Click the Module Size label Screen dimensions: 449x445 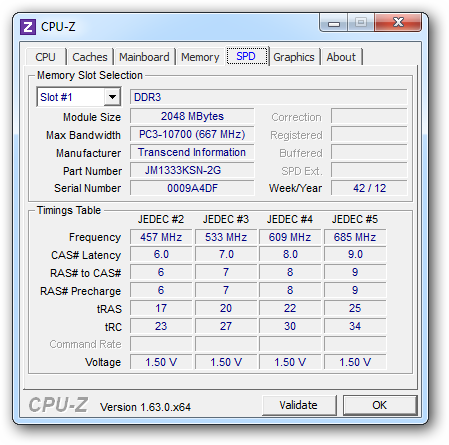point(92,117)
